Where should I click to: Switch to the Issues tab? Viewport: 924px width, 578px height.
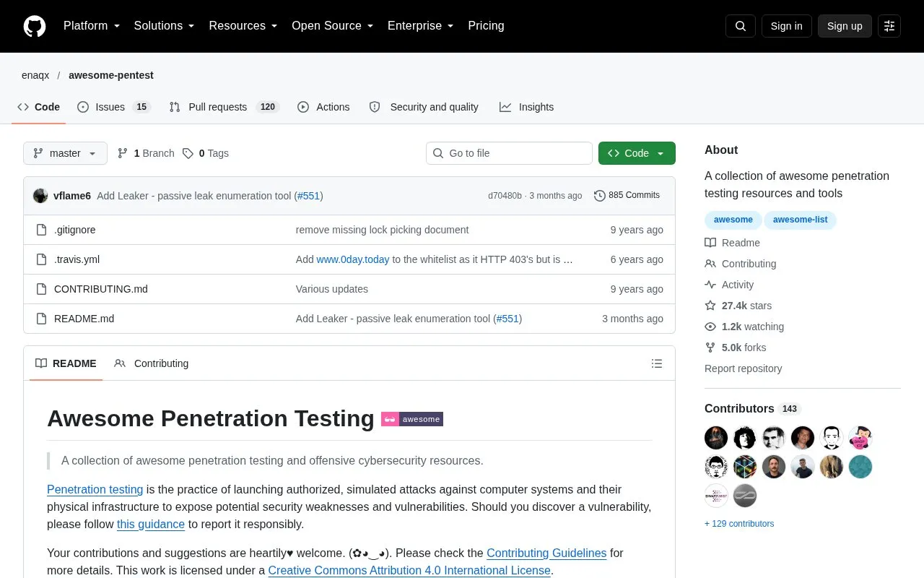click(113, 107)
